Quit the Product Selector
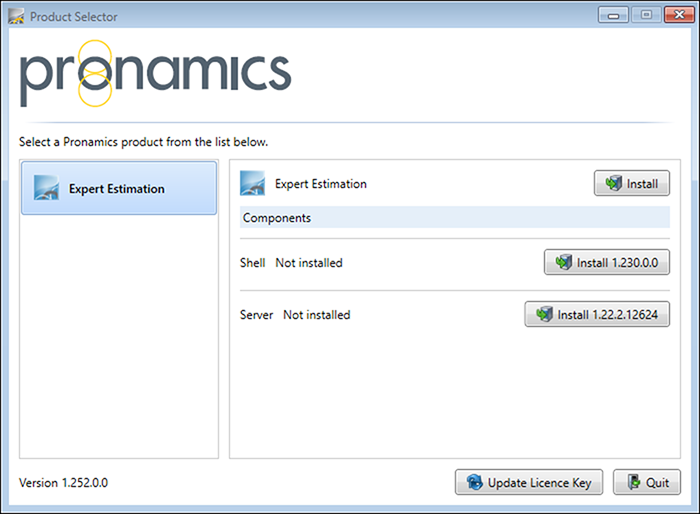Viewport: 700px width, 514px height. click(646, 483)
